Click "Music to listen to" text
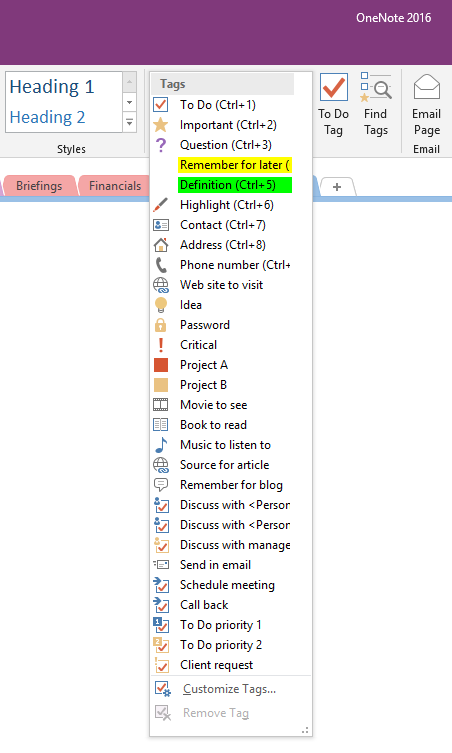 coord(225,445)
